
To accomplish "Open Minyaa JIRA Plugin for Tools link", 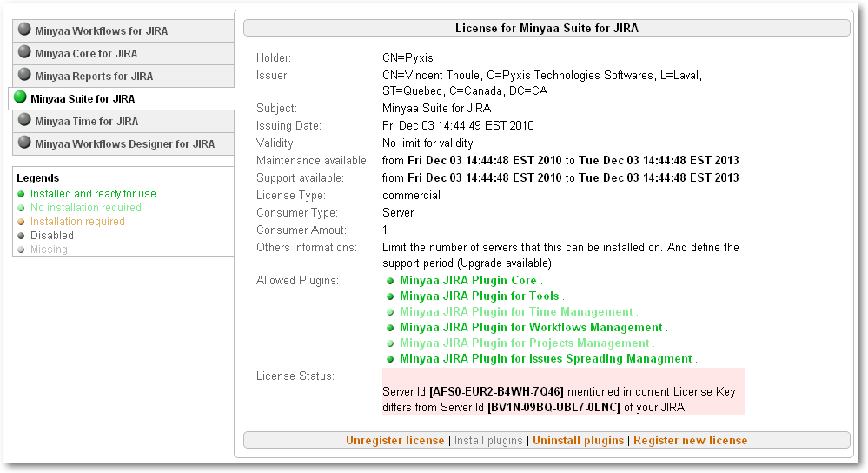I will coord(480,296).
